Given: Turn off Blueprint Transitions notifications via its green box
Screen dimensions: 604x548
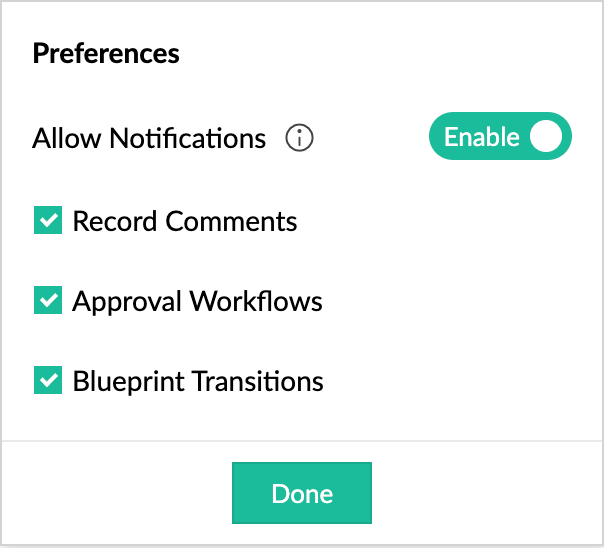Looking at the screenshot, I should point(48,381).
